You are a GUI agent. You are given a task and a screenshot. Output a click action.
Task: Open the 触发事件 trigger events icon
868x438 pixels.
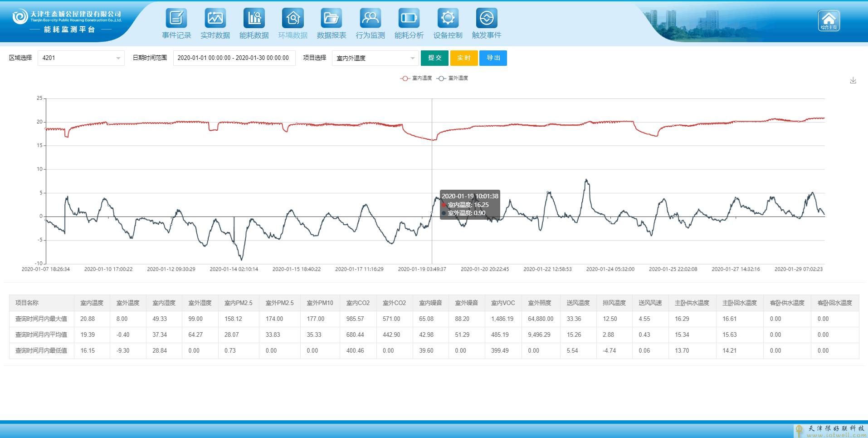pyautogui.click(x=487, y=19)
